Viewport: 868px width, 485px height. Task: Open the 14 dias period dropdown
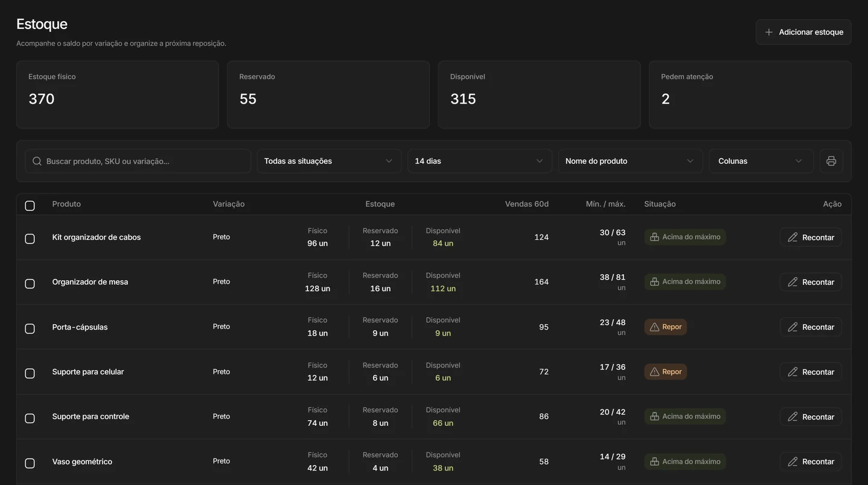480,161
